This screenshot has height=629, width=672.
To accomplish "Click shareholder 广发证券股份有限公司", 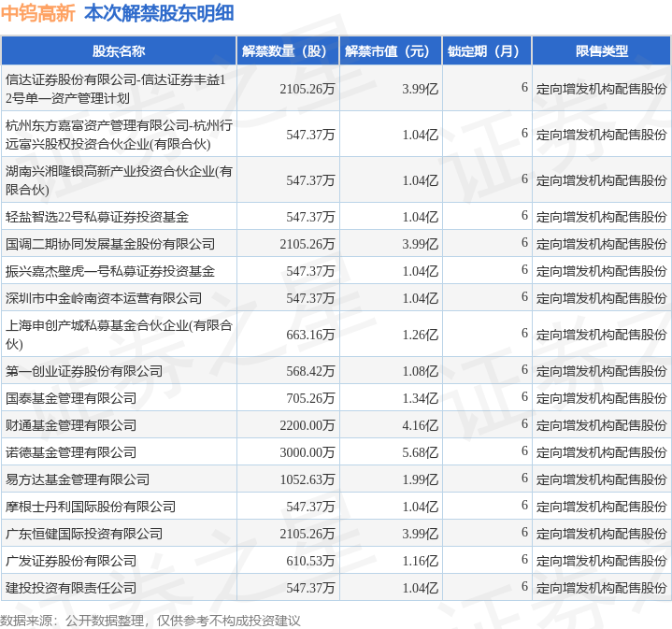I will tap(71, 561).
